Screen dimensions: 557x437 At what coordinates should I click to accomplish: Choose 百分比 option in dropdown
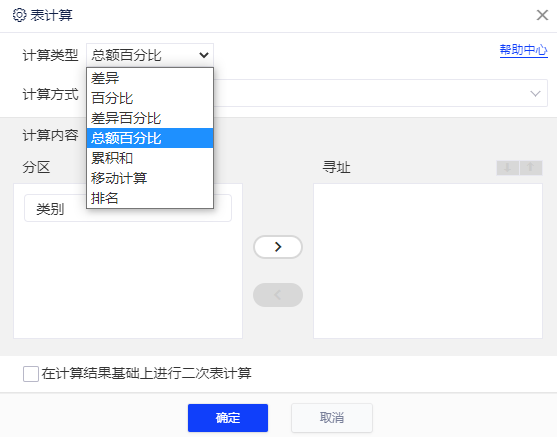(x=150, y=98)
